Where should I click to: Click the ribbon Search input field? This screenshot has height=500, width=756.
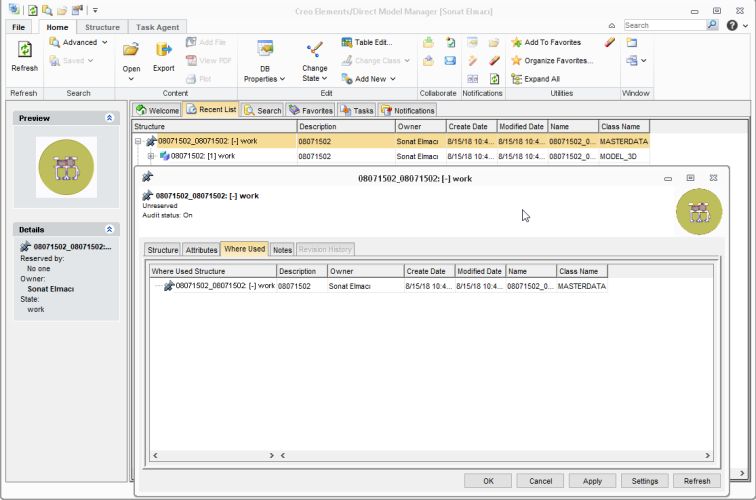(665, 25)
